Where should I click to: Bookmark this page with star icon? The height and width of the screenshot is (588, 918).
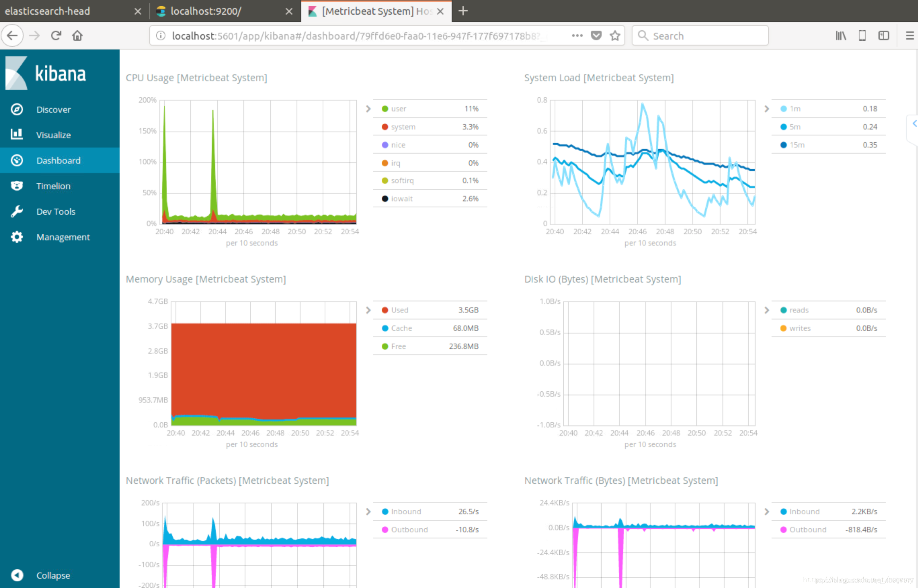(615, 36)
